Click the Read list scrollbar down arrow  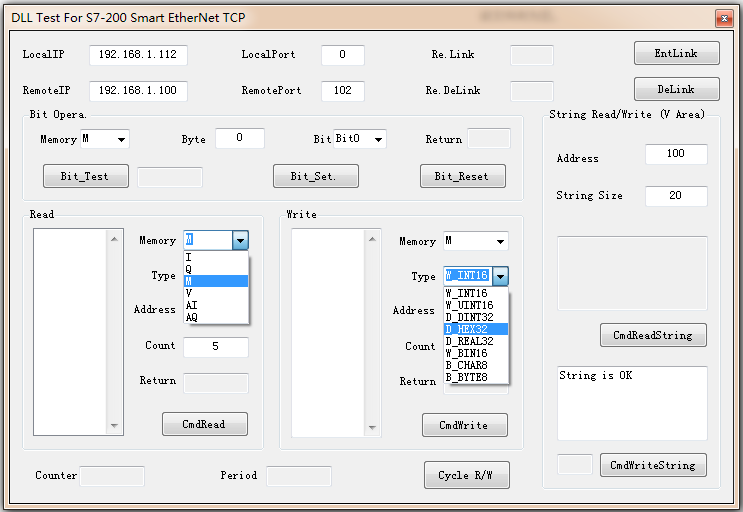click(x=115, y=426)
